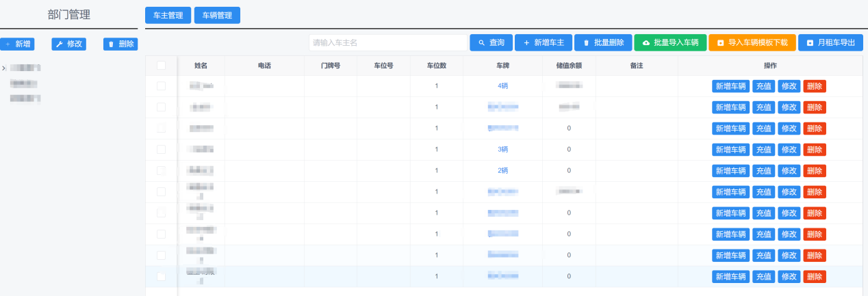
Task: Click the 部门管理 panel title
Action: [69, 15]
